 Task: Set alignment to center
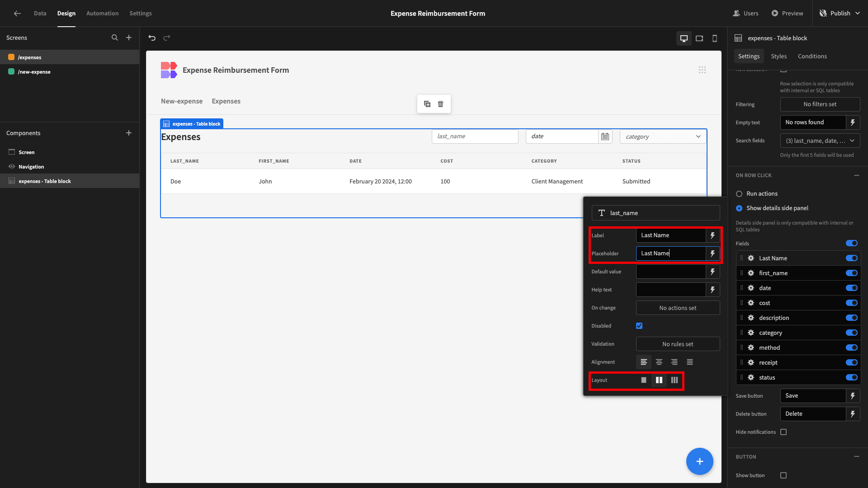pyautogui.click(x=659, y=362)
